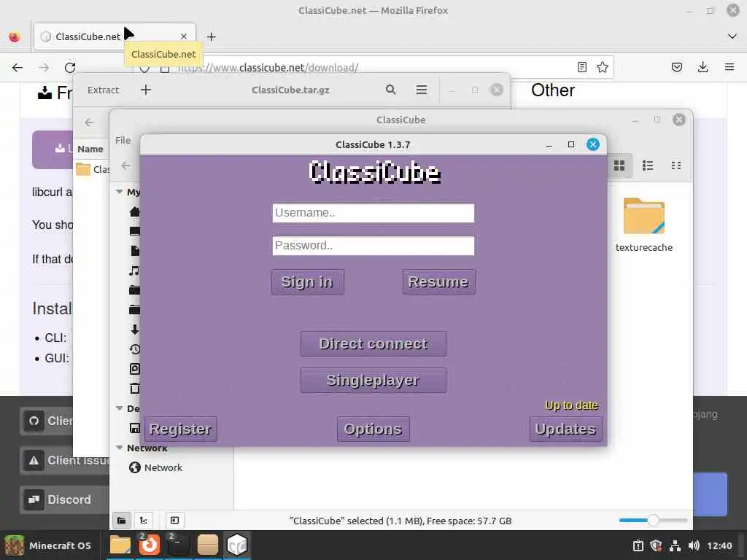Open Firefox downloads panel
The height and width of the screenshot is (560, 747).
[x=703, y=67]
